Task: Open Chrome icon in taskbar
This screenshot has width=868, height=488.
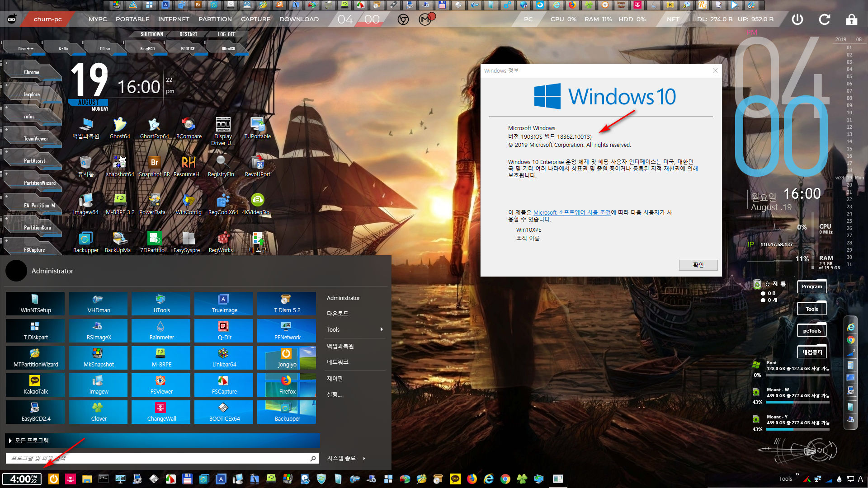Action: [x=505, y=479]
